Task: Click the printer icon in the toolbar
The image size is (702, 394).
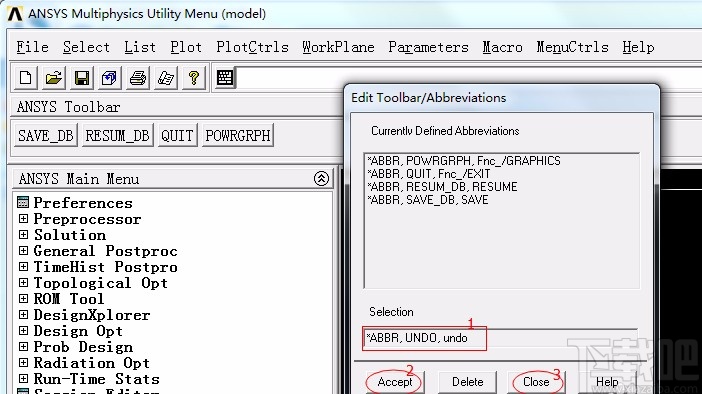Action: tap(137, 78)
